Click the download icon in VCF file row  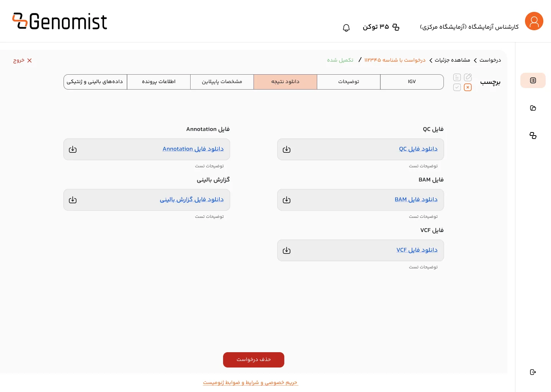[x=287, y=251]
